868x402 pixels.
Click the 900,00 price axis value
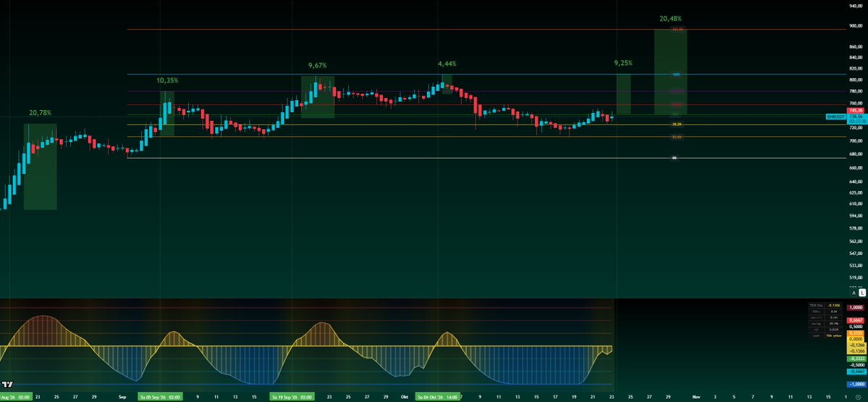tap(856, 25)
